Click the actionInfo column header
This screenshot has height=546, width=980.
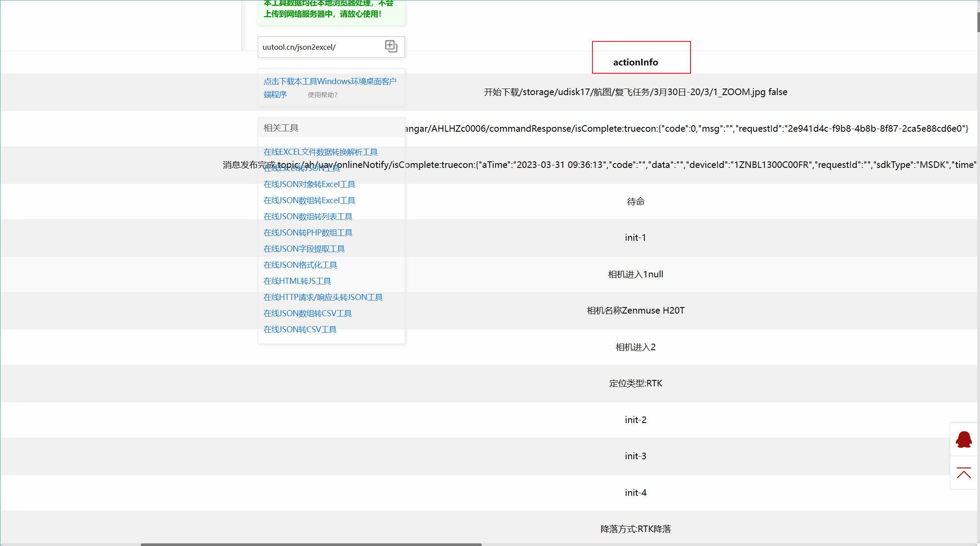pos(636,62)
